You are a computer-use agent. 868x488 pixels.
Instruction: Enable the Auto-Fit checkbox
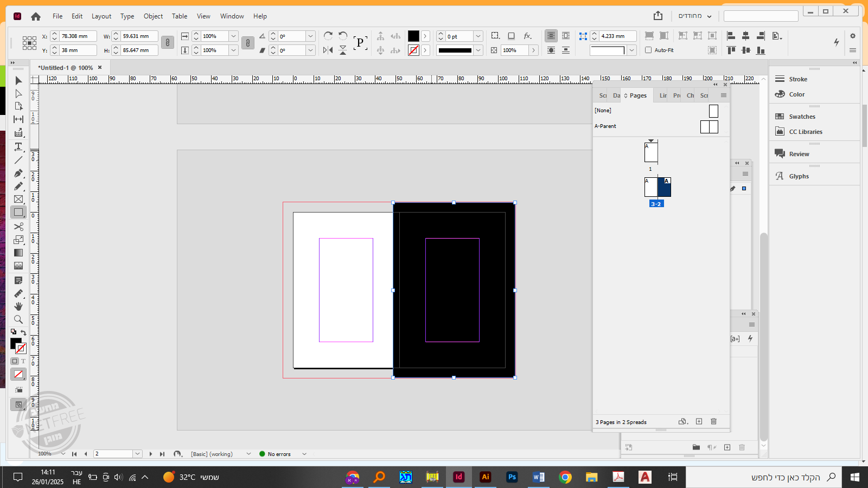coord(648,50)
